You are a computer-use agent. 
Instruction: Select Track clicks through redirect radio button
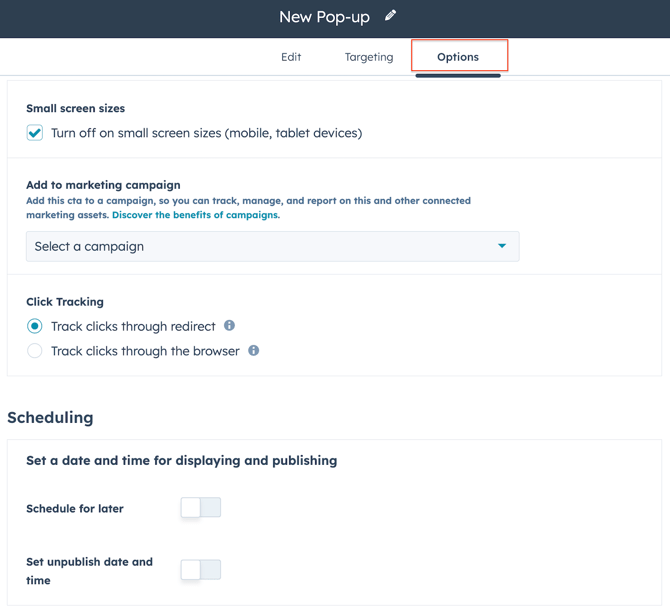click(35, 326)
